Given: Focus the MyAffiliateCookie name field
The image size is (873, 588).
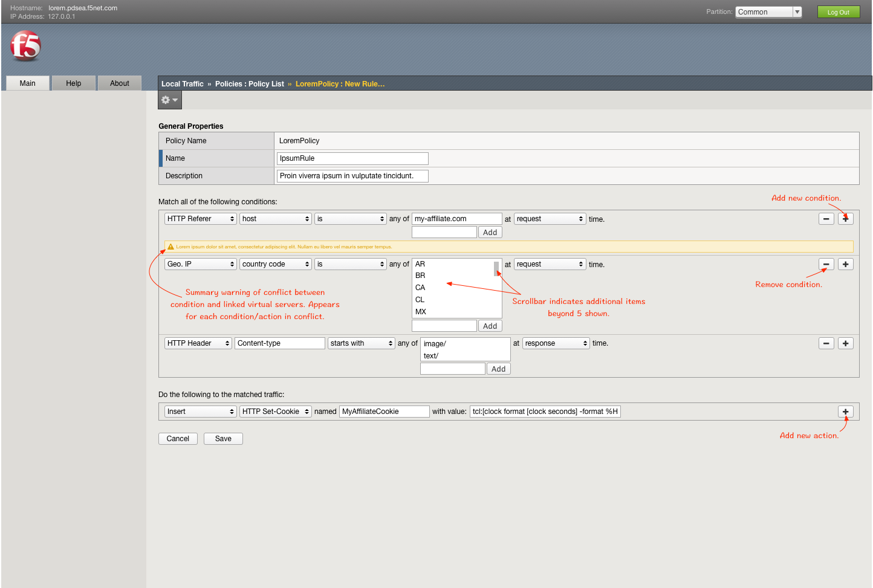Looking at the screenshot, I should tap(385, 412).
